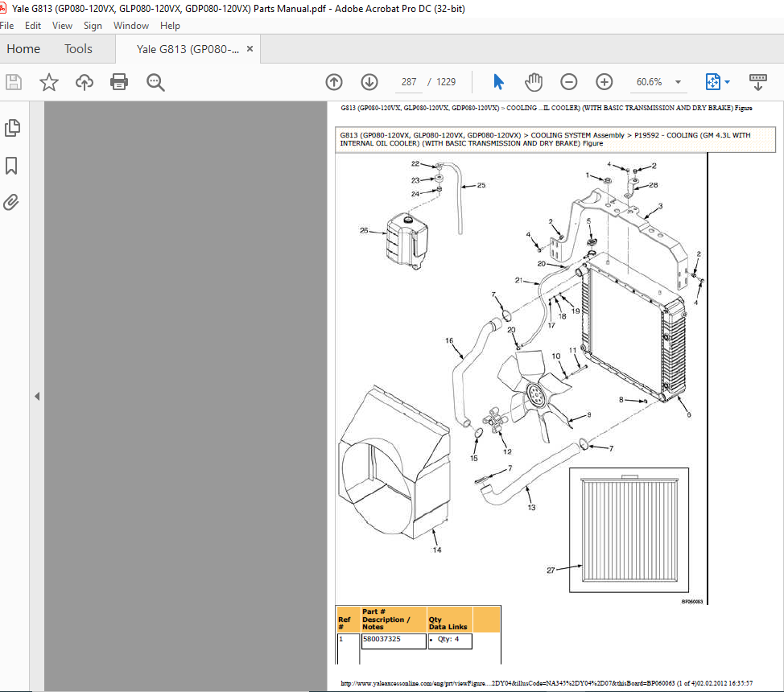The width and height of the screenshot is (784, 692).
Task: Open the Page Thumbnails panel
Action: pyautogui.click(x=13, y=128)
